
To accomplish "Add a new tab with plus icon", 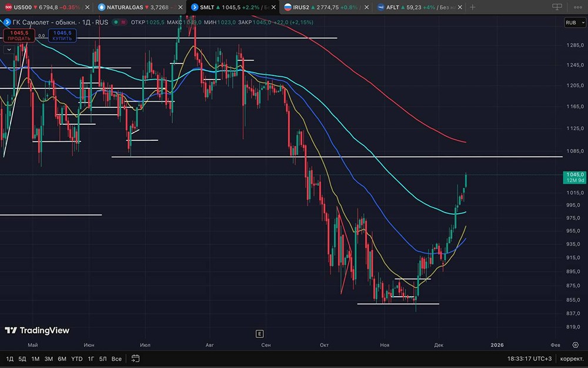I will click(473, 7).
